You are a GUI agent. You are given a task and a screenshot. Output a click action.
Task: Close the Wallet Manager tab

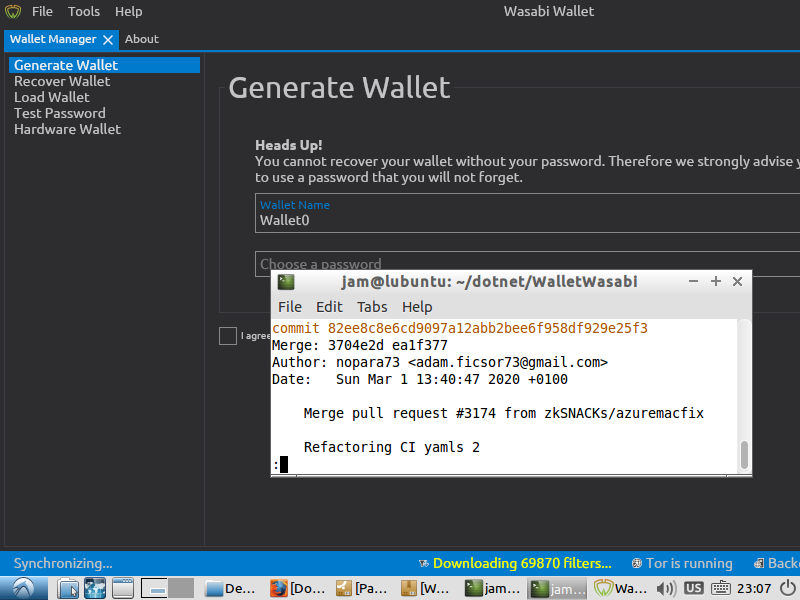[108, 40]
